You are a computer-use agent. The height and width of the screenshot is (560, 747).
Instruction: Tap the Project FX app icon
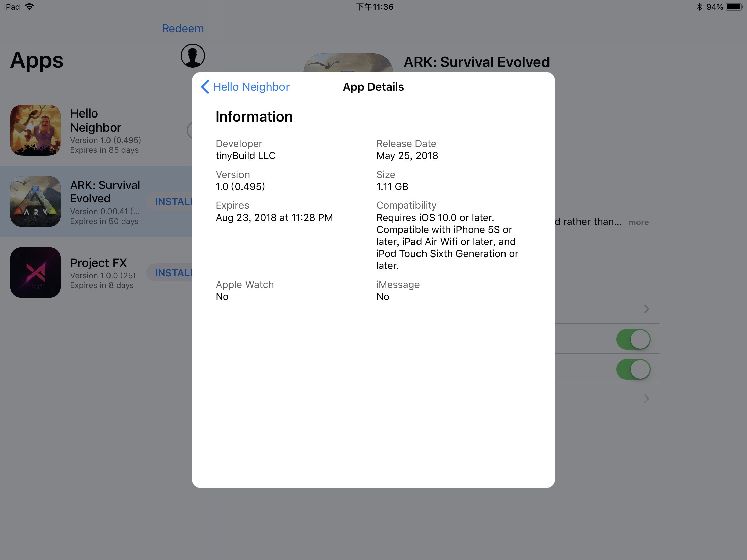tap(36, 272)
